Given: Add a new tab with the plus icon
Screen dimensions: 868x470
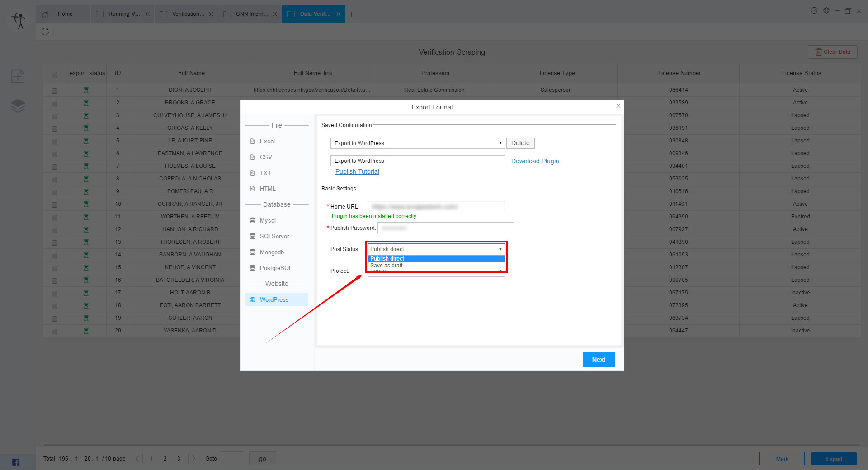Looking at the screenshot, I should tap(351, 14).
